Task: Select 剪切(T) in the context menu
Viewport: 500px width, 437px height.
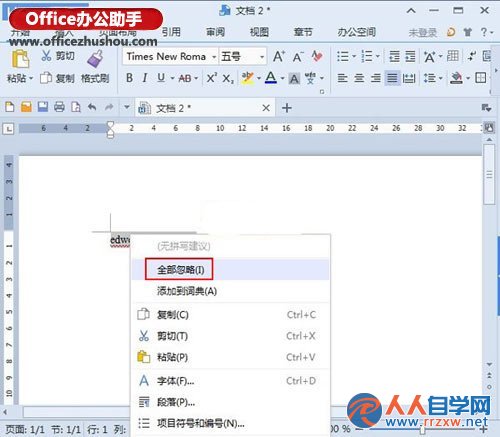Action: coord(230,336)
